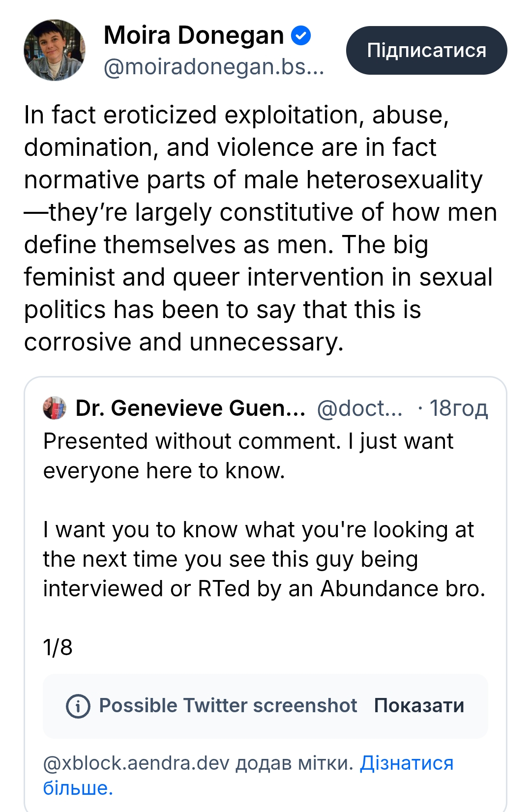Open Moira Donegan's profile avatar

pyautogui.click(x=55, y=50)
